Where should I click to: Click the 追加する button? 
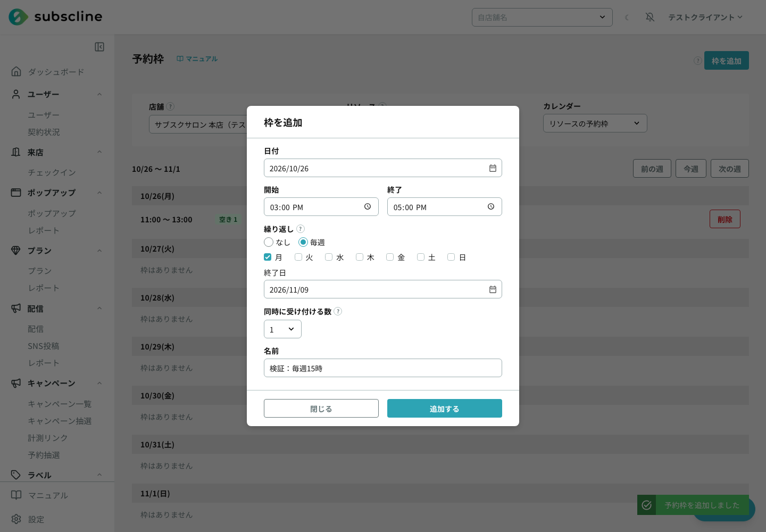coord(445,409)
